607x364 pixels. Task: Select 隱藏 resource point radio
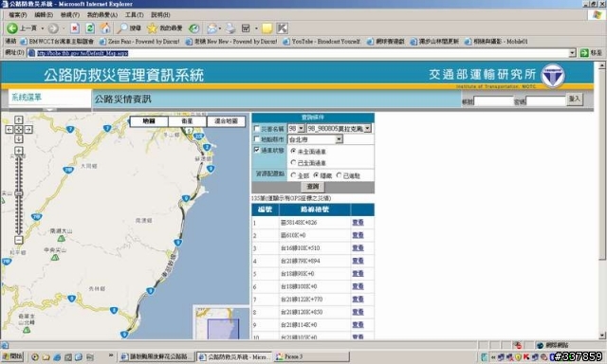pyautogui.click(x=316, y=175)
